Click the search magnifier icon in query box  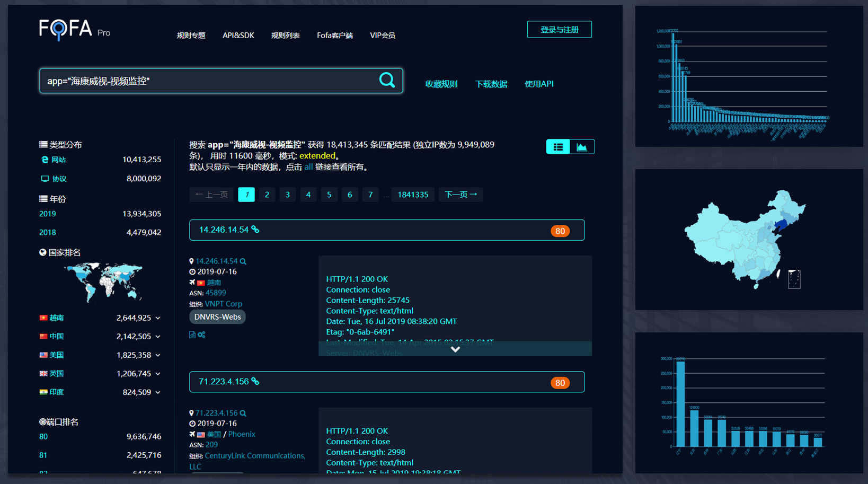click(x=387, y=80)
